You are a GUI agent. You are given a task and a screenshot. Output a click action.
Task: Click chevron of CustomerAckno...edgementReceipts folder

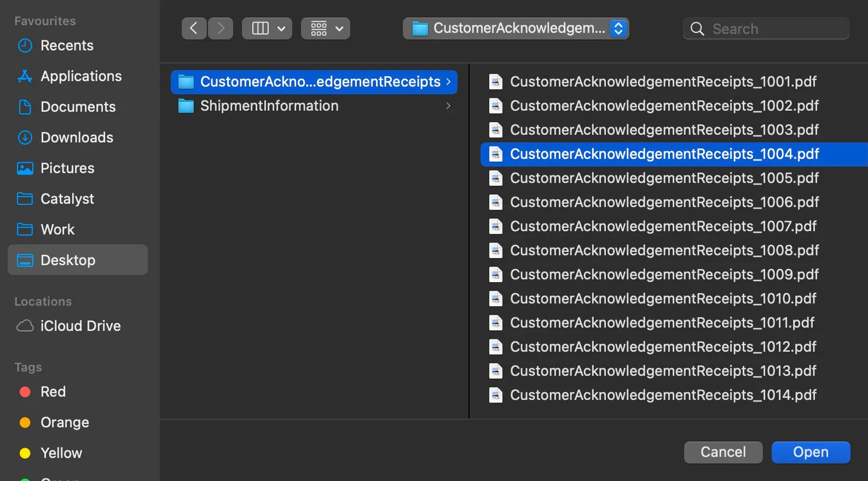point(448,82)
